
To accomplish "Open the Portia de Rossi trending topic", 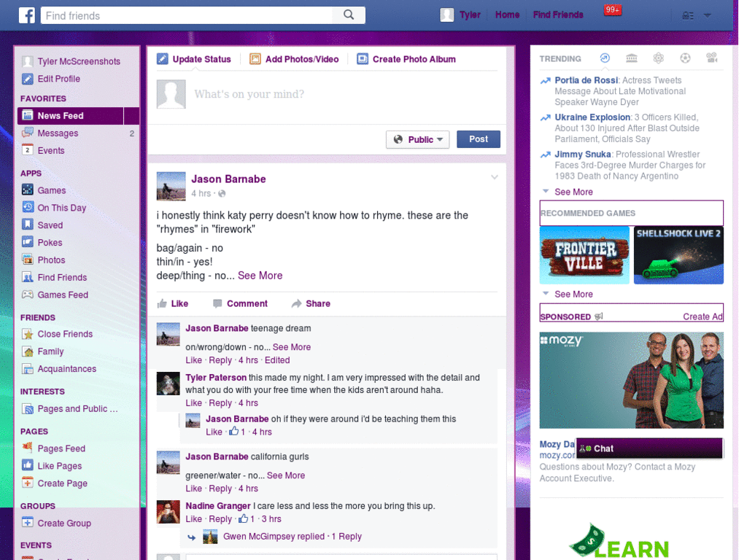I will [x=586, y=80].
